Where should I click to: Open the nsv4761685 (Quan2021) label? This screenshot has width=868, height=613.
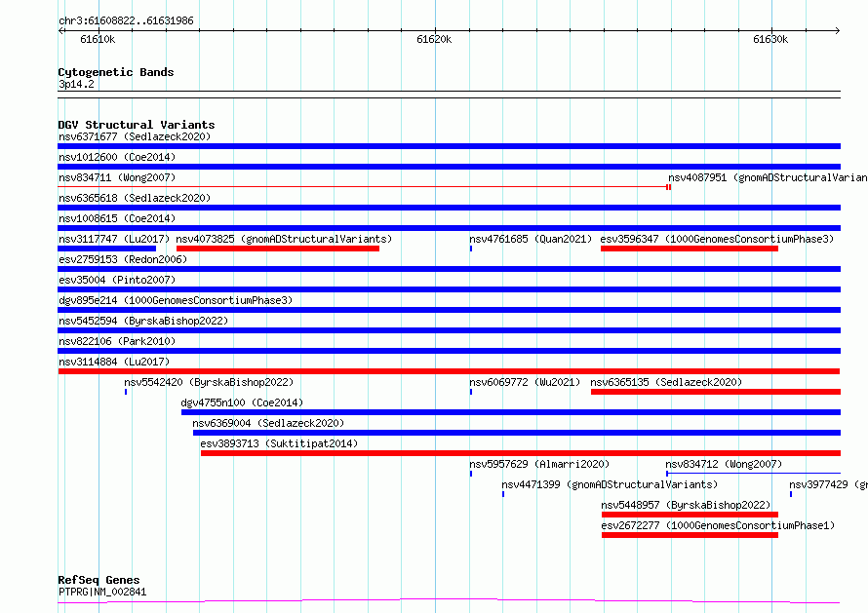[531, 239]
